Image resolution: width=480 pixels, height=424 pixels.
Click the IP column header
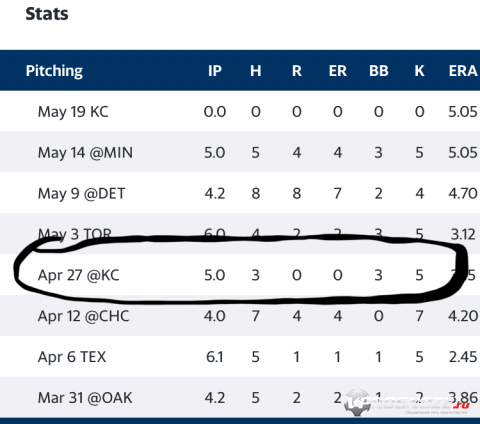(x=215, y=71)
